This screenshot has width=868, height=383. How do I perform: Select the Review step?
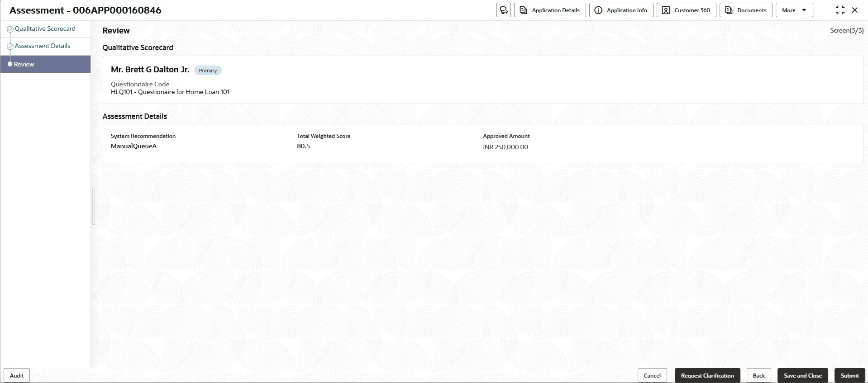click(x=45, y=64)
